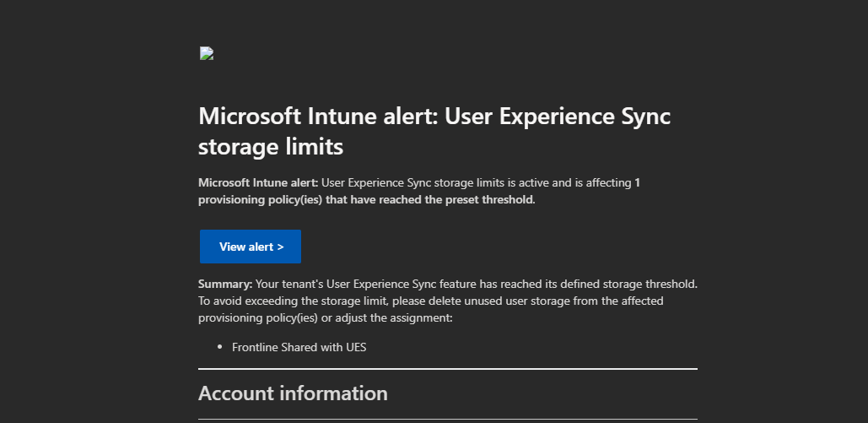The image size is (868, 423).
Task: Click the word "tenant's" in the summary
Action: coord(300,284)
